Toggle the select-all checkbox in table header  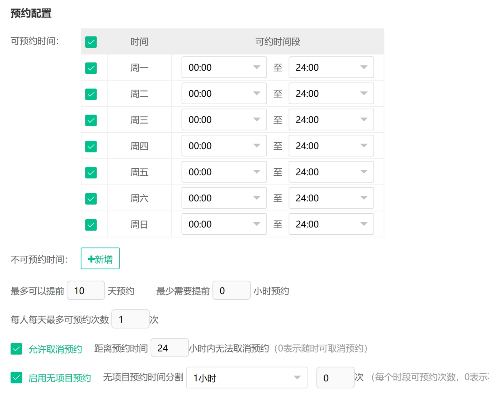tap(91, 42)
